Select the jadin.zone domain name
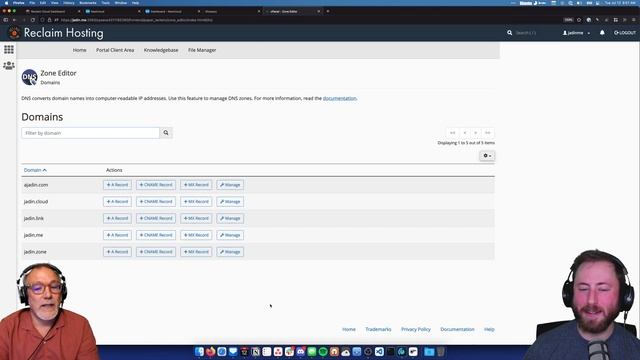Screen dimensions: 640x360 click(35, 252)
